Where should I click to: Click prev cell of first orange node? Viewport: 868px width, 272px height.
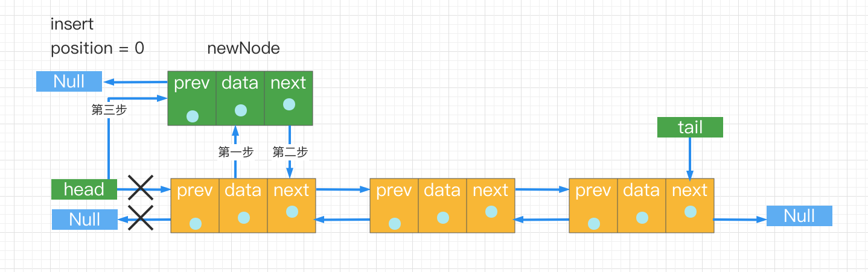coord(195,206)
